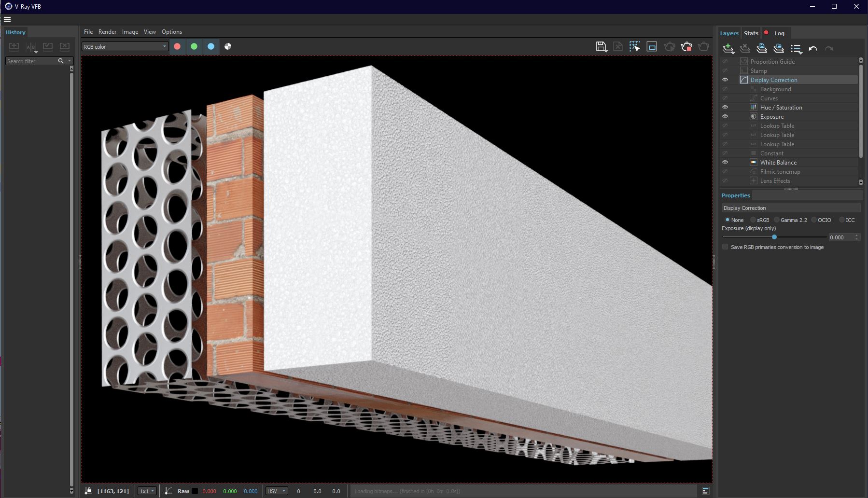The image size is (868, 498).
Task: Open the File menu
Action: coord(88,32)
